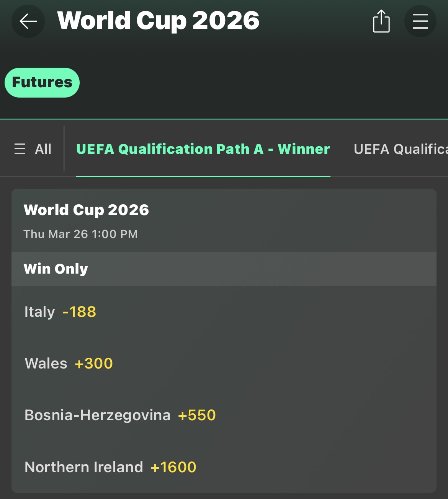Image resolution: width=448 pixels, height=499 pixels.
Task: Click the Northern Ireland team name
Action: [x=83, y=467]
